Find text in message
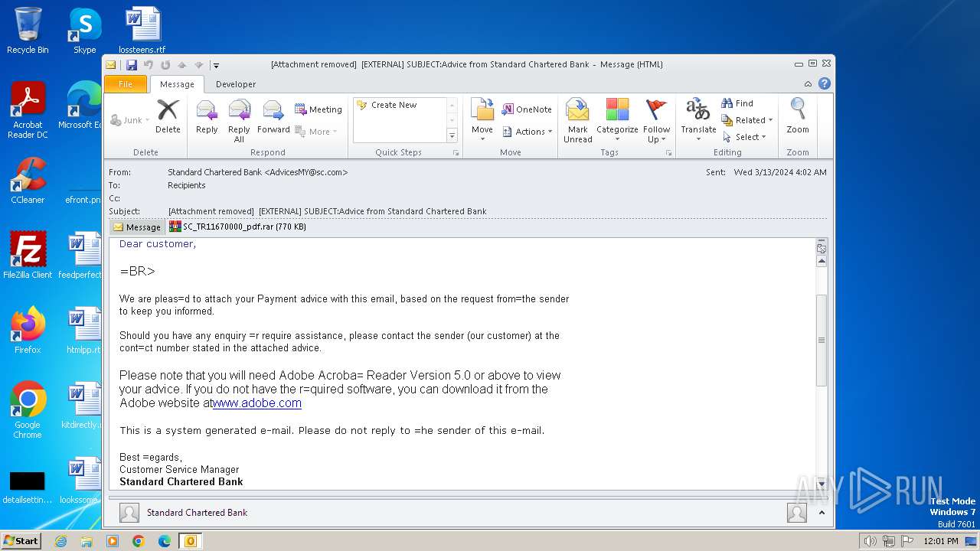Screen dimensions: 980x551 (x=737, y=103)
